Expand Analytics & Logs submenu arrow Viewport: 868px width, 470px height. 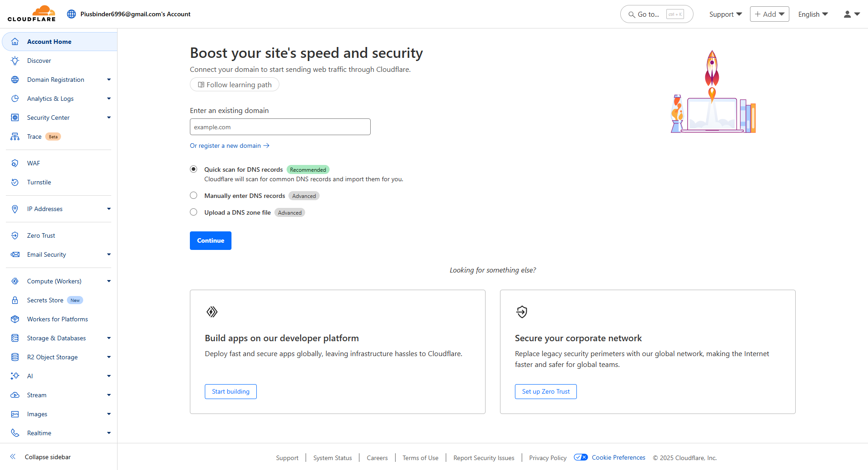coord(109,99)
